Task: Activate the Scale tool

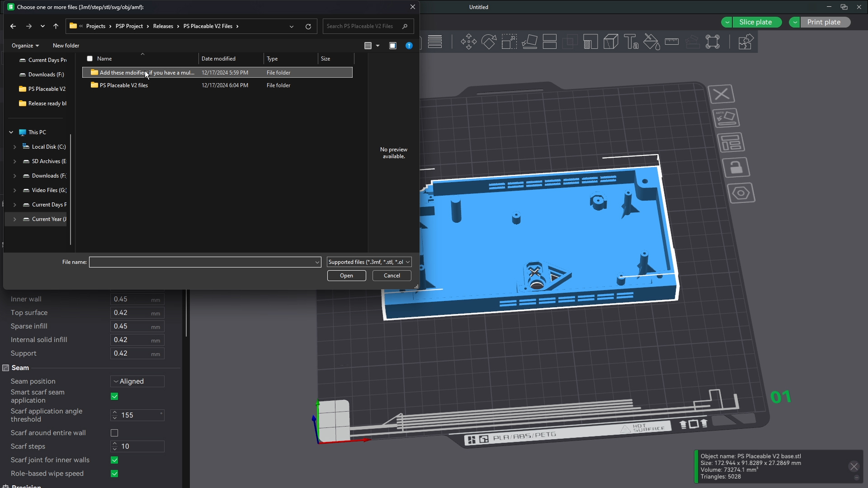Action: pos(509,42)
